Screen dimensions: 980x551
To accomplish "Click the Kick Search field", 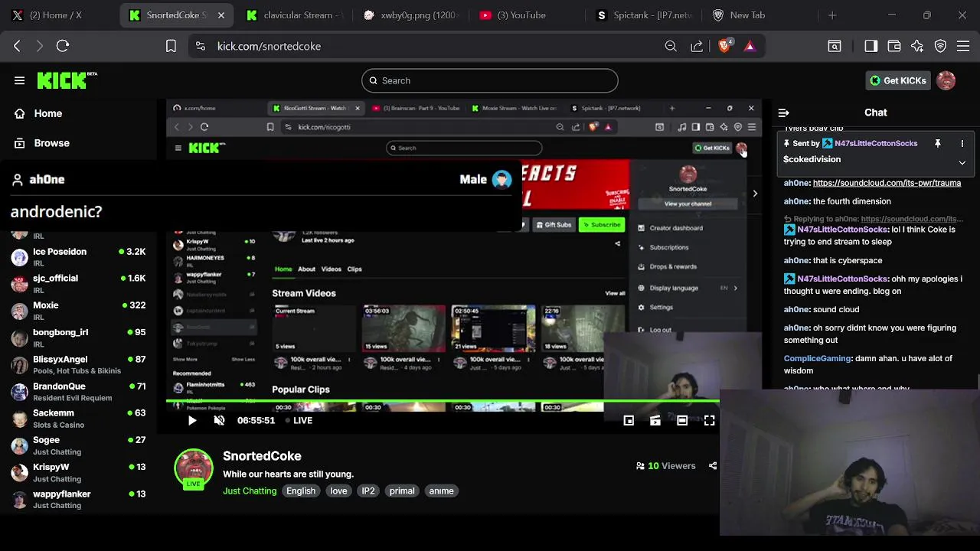I will pos(490,80).
